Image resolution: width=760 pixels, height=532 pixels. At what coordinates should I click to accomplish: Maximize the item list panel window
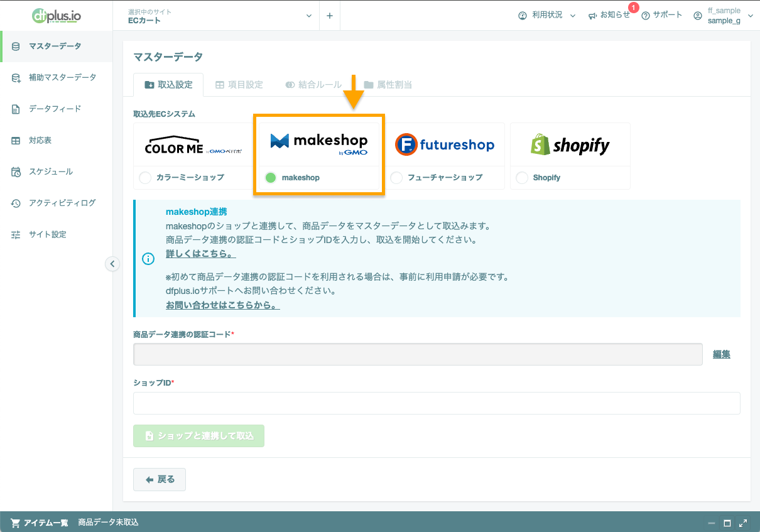[727, 523]
